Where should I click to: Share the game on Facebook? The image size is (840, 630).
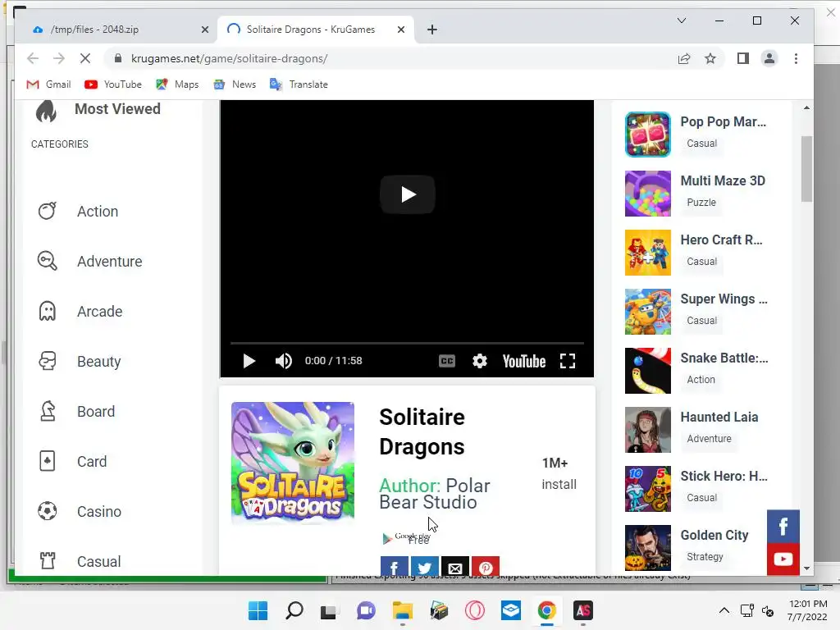[x=395, y=567]
